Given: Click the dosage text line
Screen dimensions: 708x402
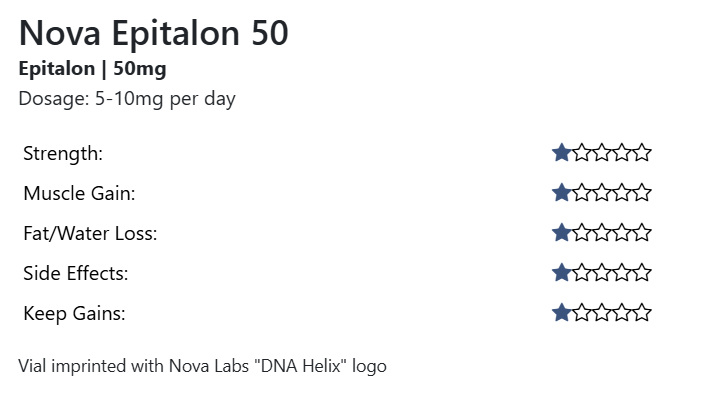Looking at the screenshot, I should point(127,99).
